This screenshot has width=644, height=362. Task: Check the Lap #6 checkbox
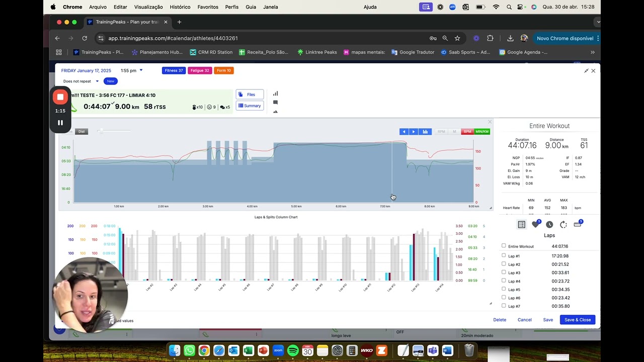coord(504,297)
